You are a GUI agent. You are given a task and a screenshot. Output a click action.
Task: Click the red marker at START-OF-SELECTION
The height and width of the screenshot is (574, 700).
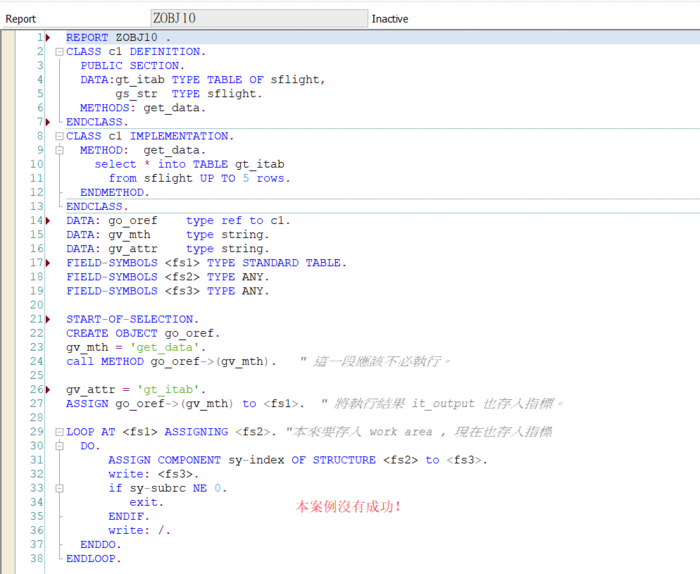click(x=47, y=319)
